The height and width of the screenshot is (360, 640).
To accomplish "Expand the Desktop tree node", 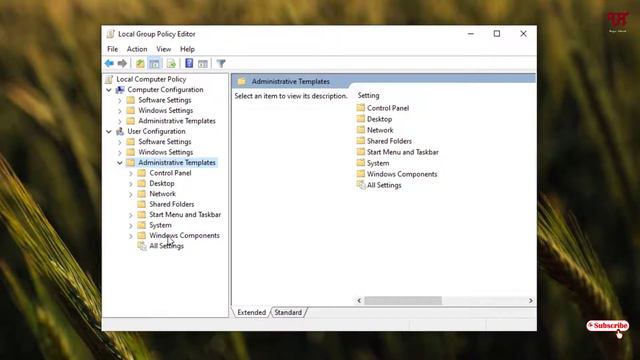I will click(x=131, y=184).
